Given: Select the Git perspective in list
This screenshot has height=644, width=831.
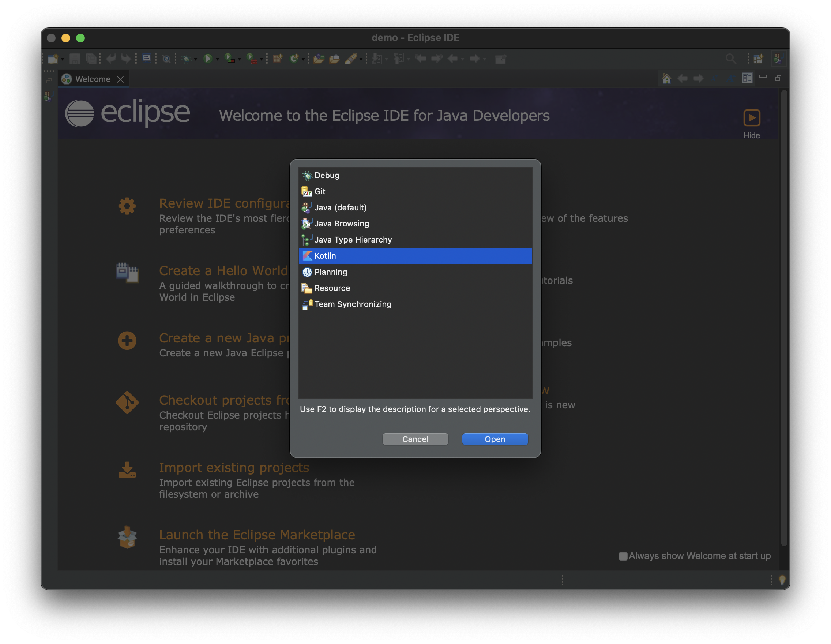Looking at the screenshot, I should tap(320, 191).
